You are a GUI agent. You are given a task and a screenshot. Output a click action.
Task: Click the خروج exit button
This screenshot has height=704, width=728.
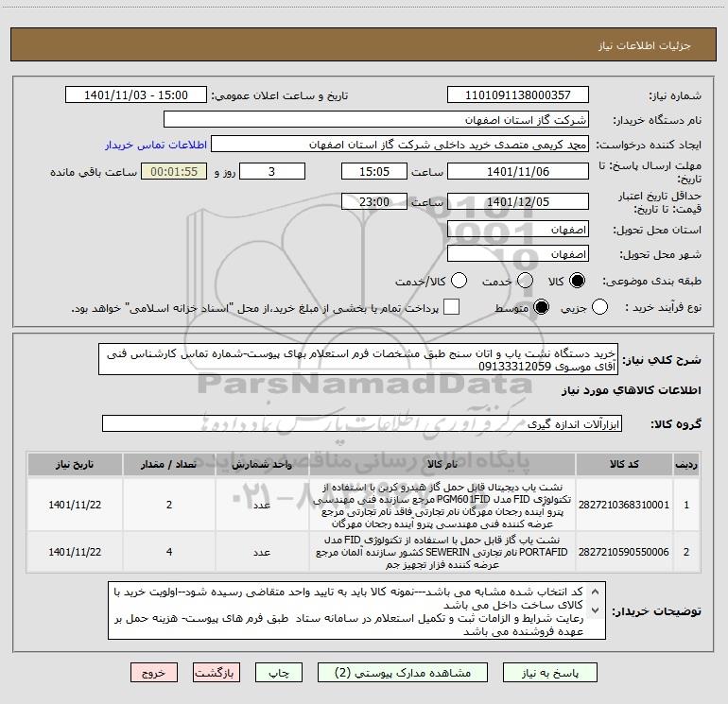[154, 673]
